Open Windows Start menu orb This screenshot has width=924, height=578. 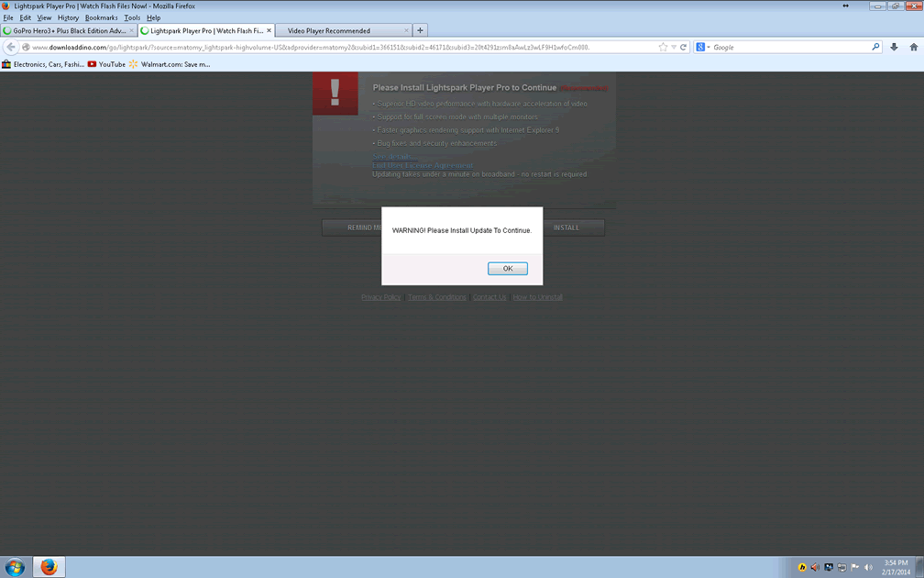tap(15, 567)
